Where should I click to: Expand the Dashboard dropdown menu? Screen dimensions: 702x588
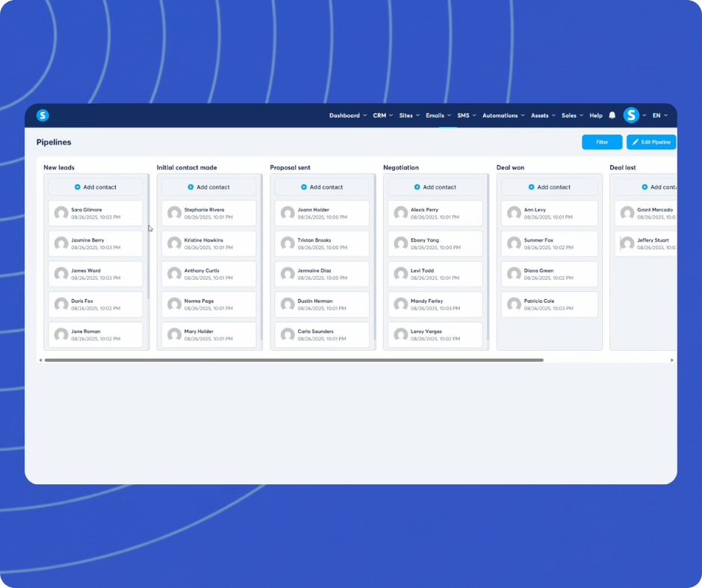pos(348,116)
